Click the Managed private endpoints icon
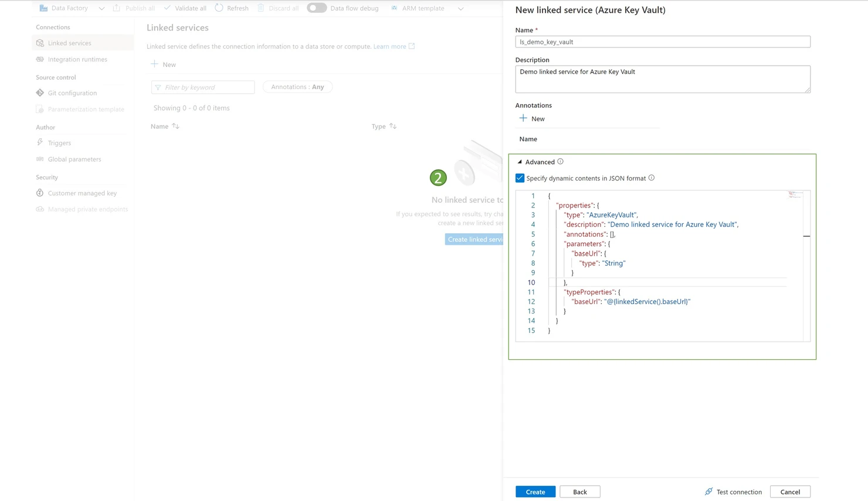 click(x=40, y=209)
